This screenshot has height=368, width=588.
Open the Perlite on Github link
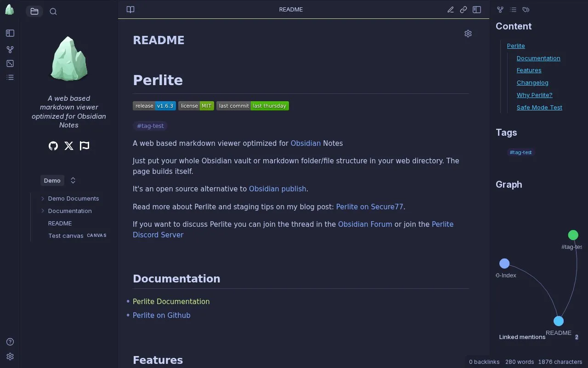click(x=162, y=316)
